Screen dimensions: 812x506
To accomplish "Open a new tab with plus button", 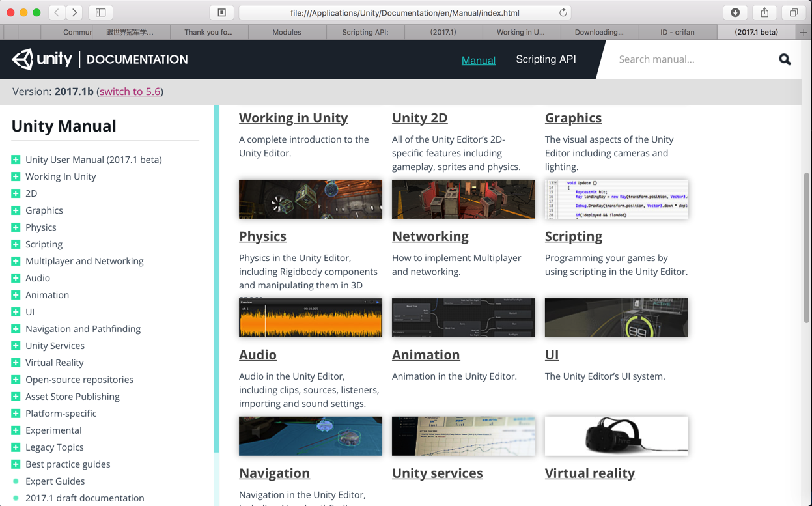I will point(804,32).
